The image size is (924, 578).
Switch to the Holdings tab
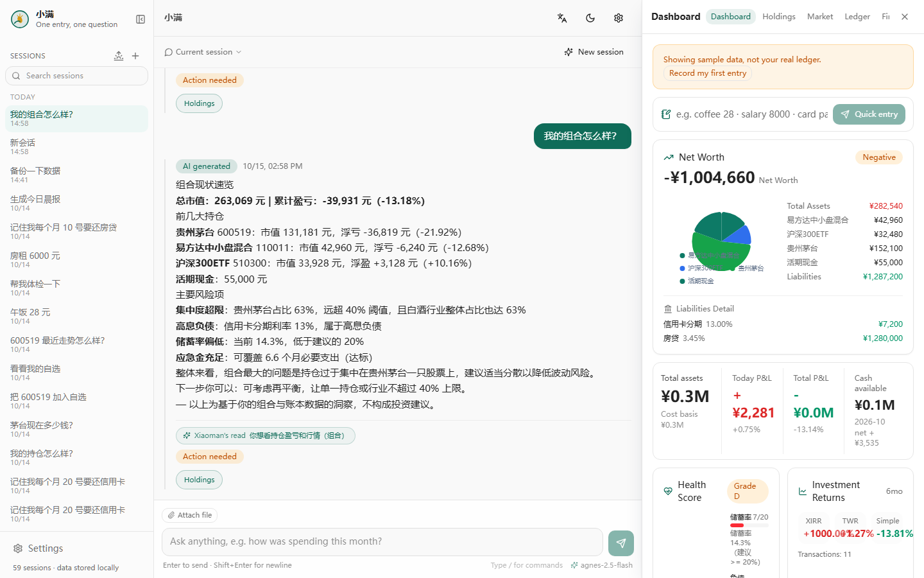tap(779, 17)
